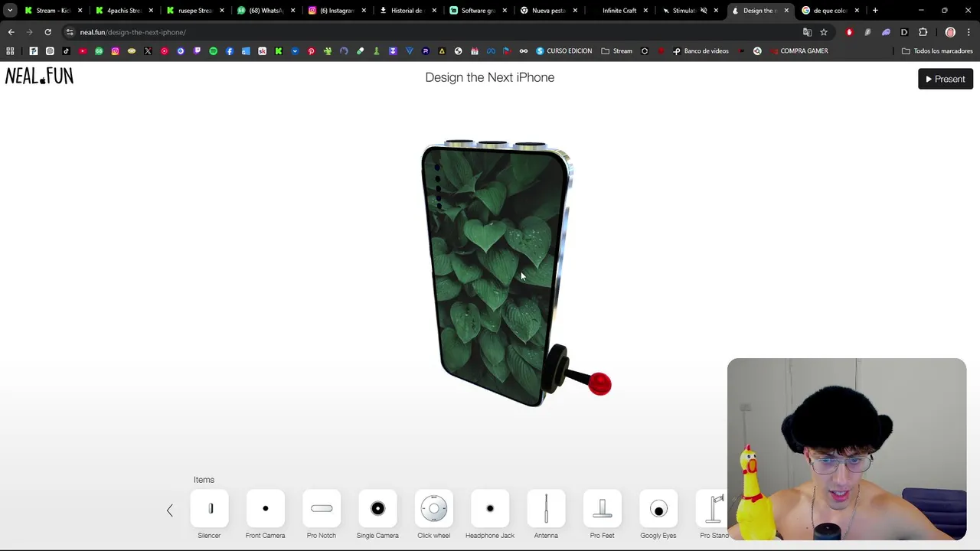Open the Instagram bookmark icon
Image resolution: width=980 pixels, height=551 pixels.
(115, 51)
